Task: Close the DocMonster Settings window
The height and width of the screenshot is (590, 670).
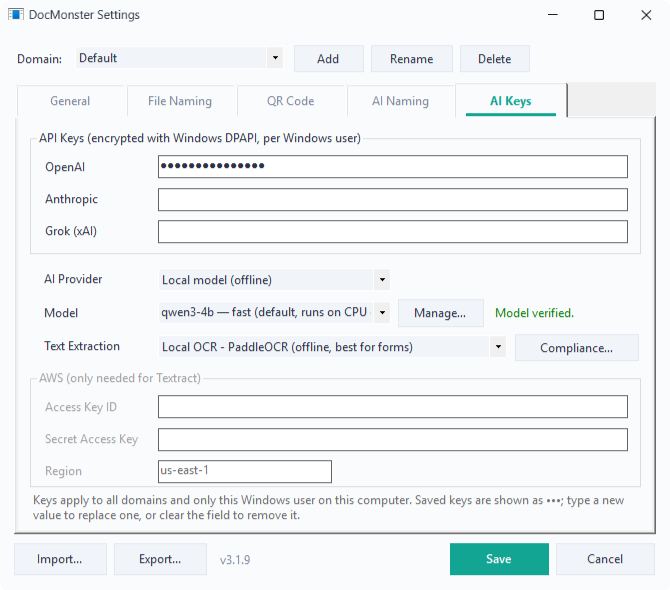Action: tap(646, 15)
